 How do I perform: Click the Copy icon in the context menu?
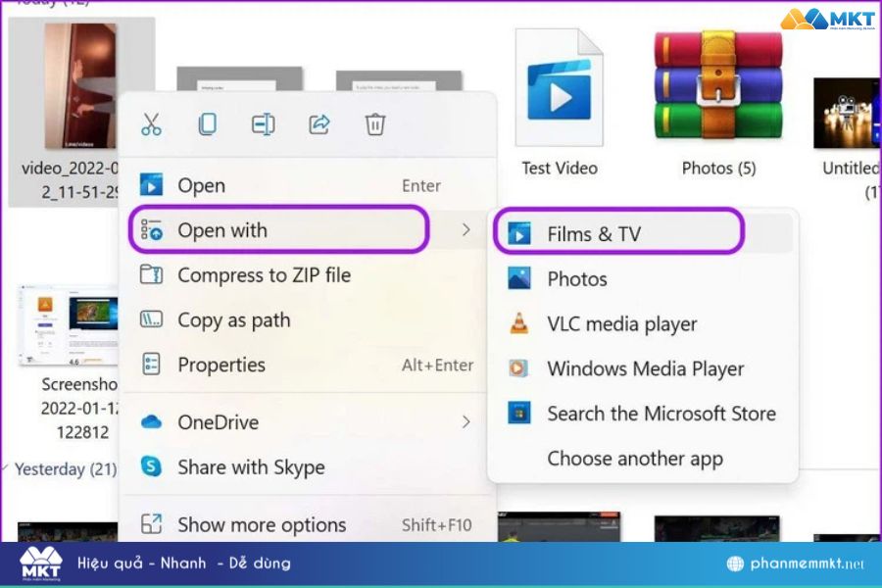point(207,125)
